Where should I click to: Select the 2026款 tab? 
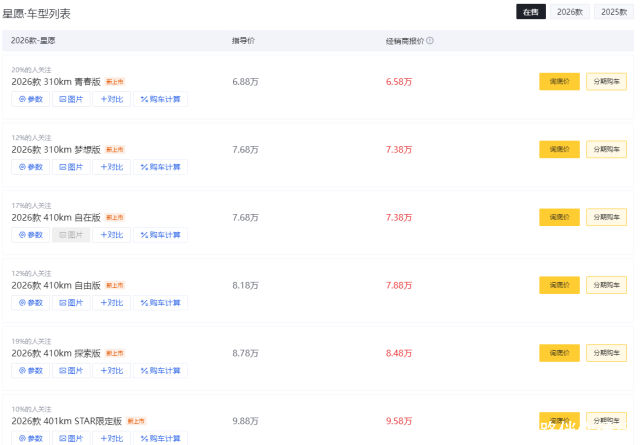click(570, 12)
